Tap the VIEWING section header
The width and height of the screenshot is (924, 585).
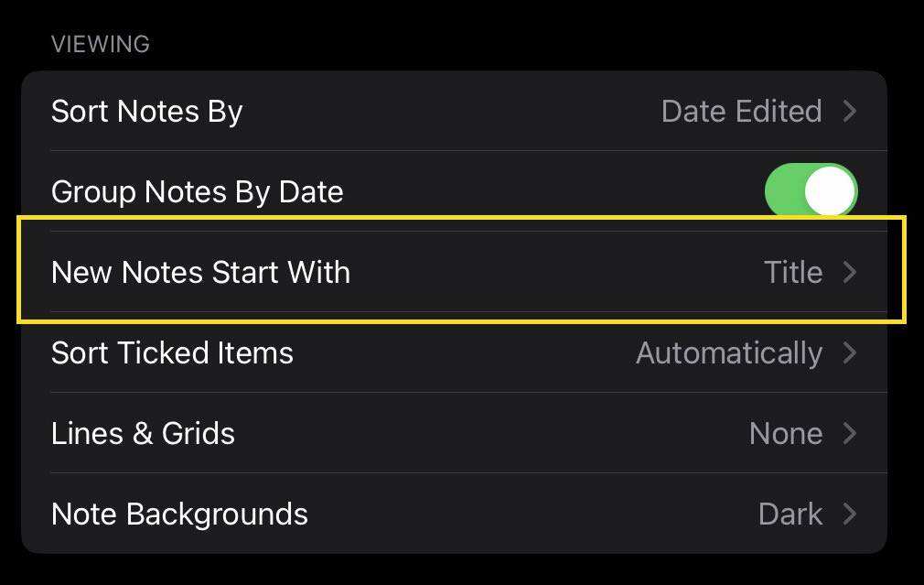click(x=100, y=44)
